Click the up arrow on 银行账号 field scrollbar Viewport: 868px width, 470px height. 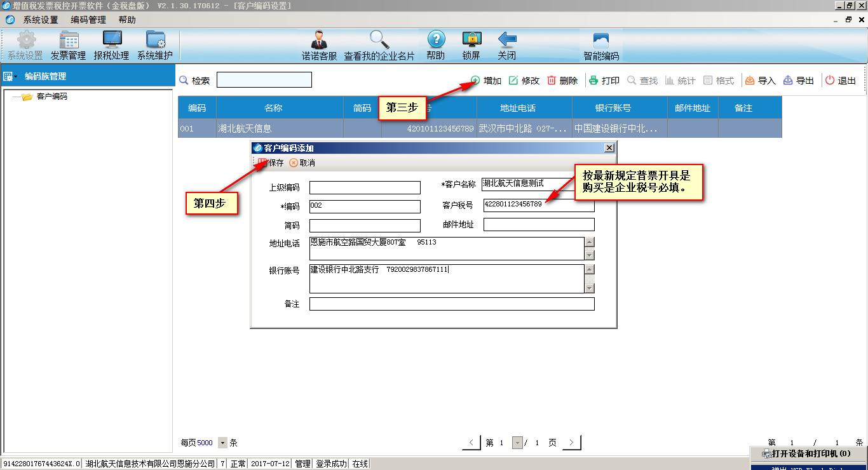click(x=590, y=268)
